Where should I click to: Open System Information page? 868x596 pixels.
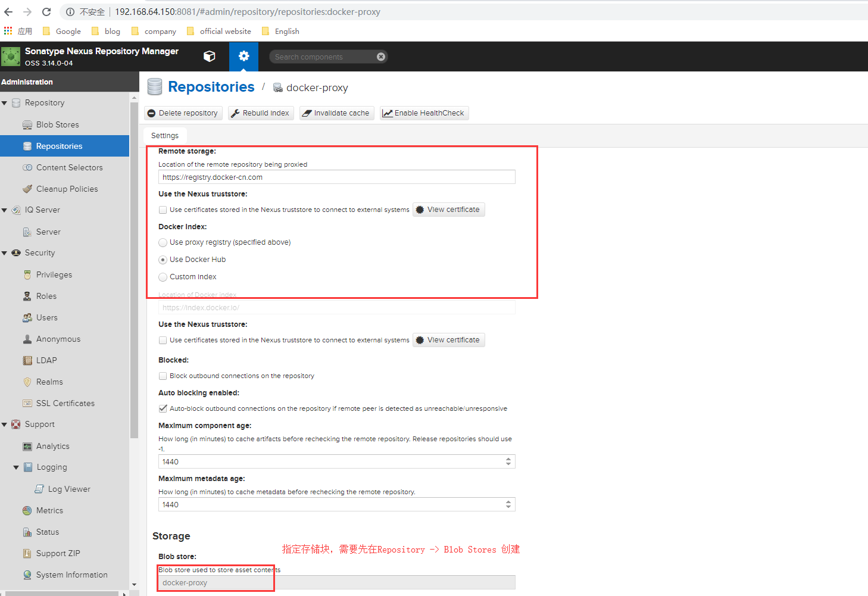71,575
